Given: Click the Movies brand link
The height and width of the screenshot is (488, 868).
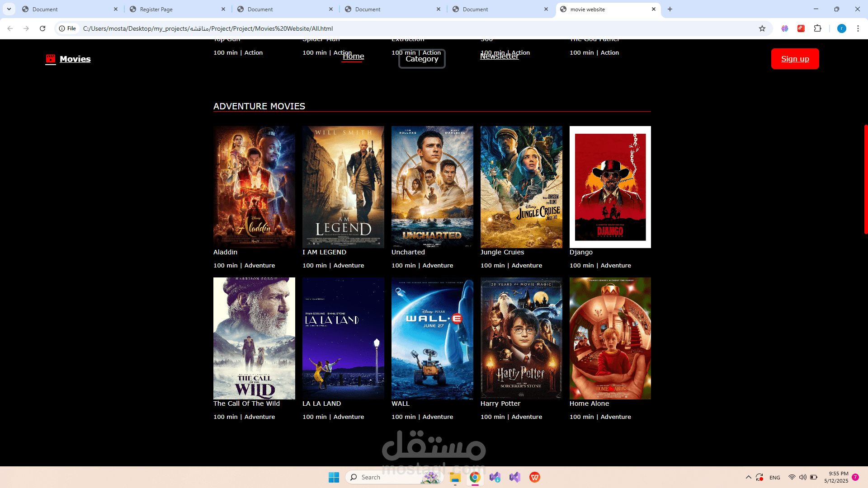Looking at the screenshot, I should click(75, 59).
